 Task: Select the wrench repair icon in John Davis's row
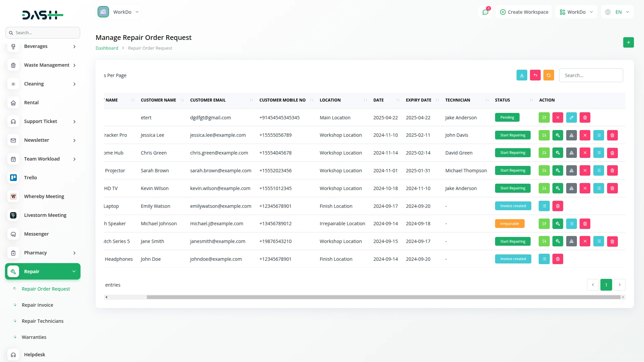click(558, 135)
